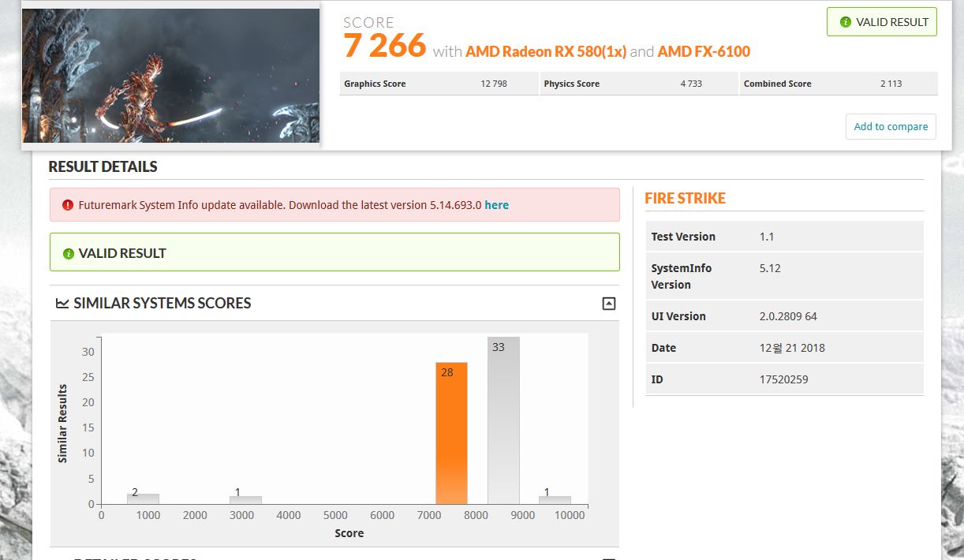Click the Combined Score label
964x560 pixels.
click(x=777, y=84)
